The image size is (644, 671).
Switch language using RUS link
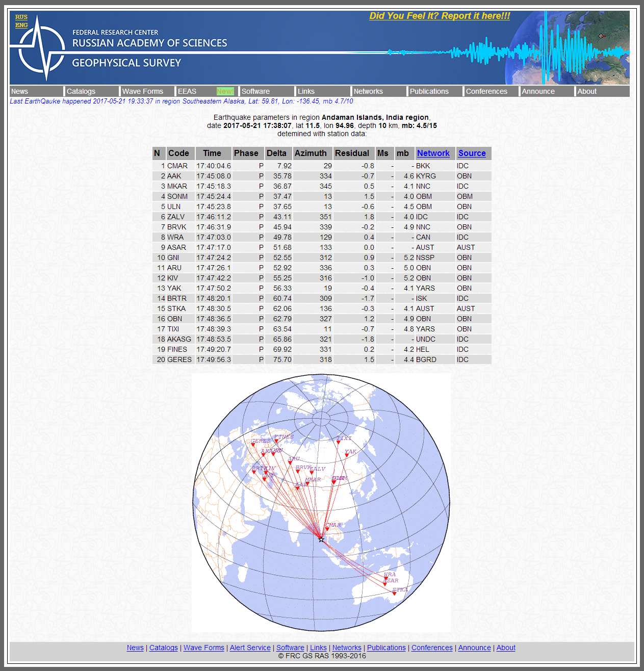pos(21,17)
